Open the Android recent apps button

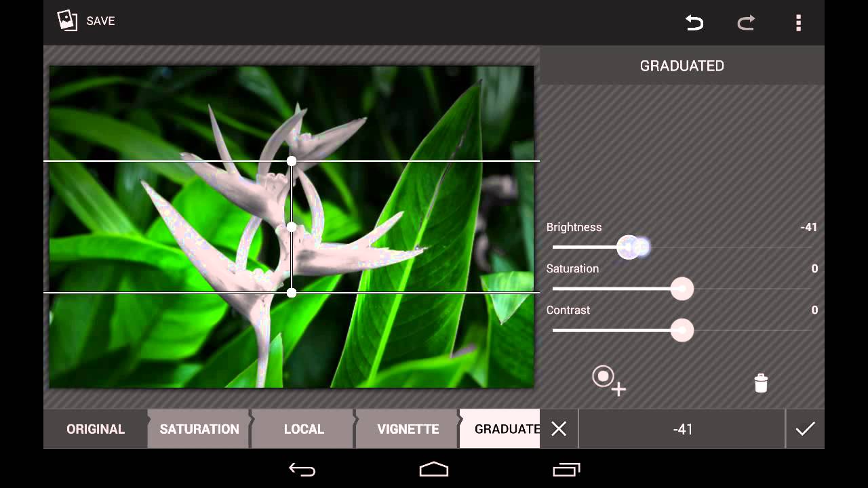(x=567, y=469)
